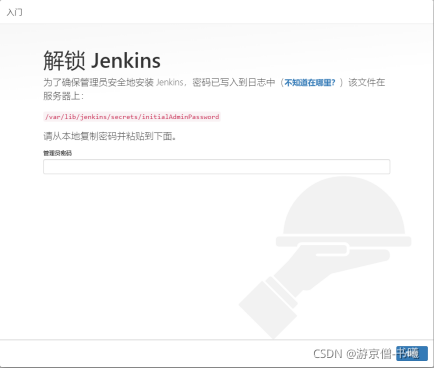Viewport: 435px width, 369px height.
Task: Click the "解锁 Jenkins" heading
Action: (102, 61)
